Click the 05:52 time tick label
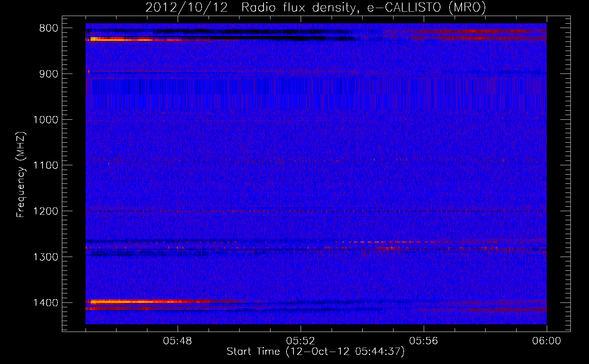 pyautogui.click(x=301, y=341)
